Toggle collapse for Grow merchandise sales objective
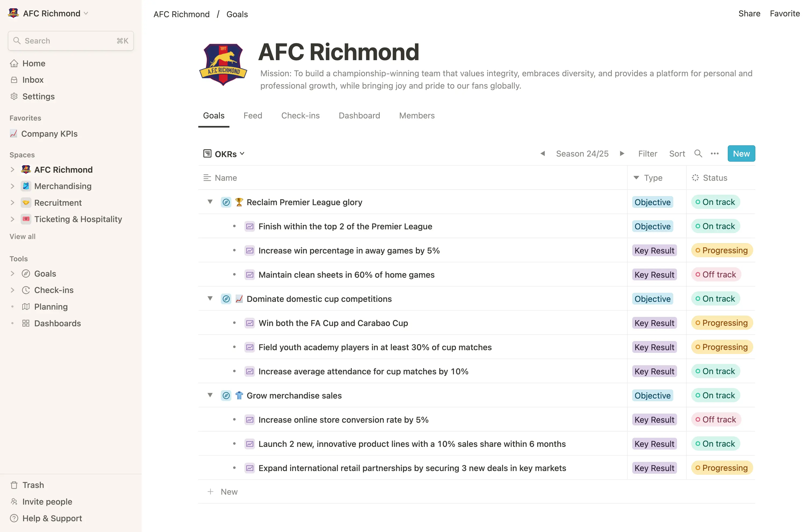The height and width of the screenshot is (532, 812). coord(210,395)
